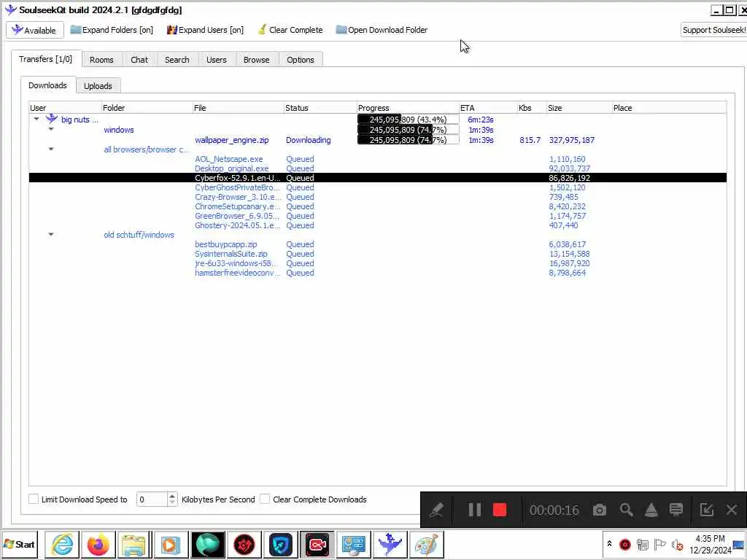Launch Internet Explorer from taskbar
Screen dimensions: 747x560
[x=63, y=544]
